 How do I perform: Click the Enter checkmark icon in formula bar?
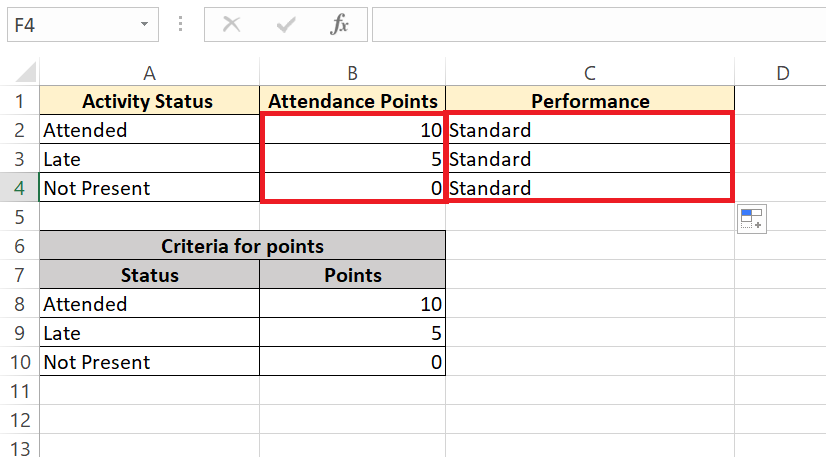tap(286, 24)
